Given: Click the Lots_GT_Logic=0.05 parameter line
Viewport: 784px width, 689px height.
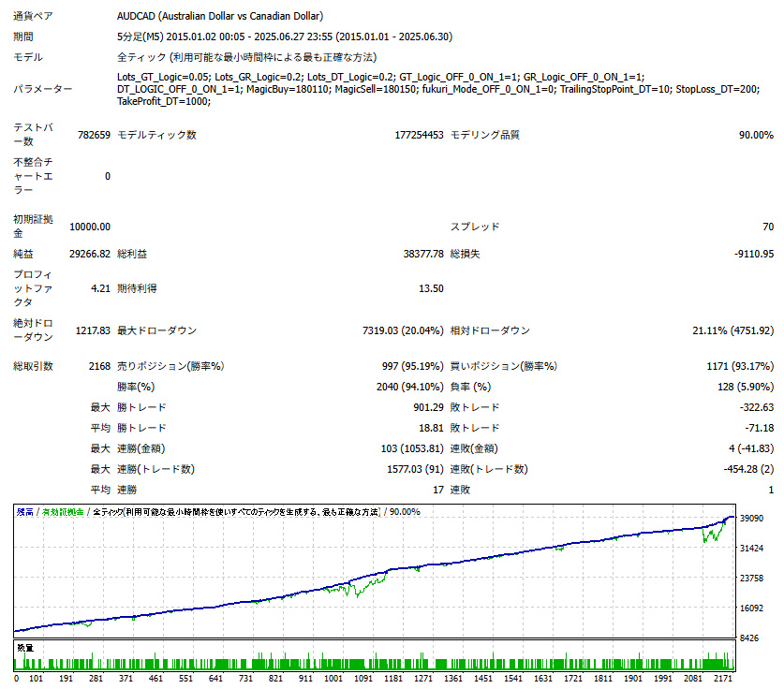Looking at the screenshot, I should (380, 77).
